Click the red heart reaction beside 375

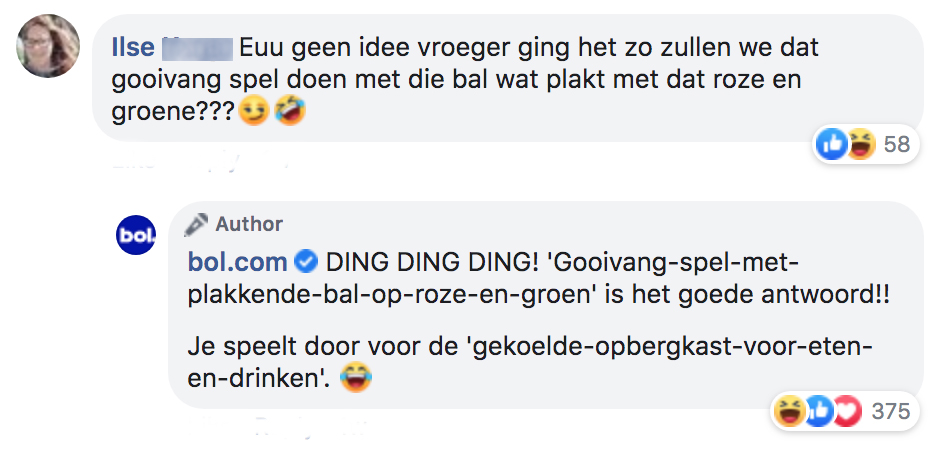coord(847,411)
